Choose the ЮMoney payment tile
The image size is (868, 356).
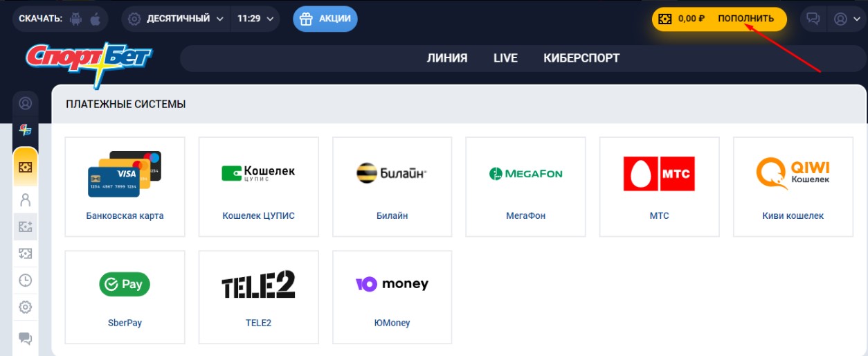[392, 297]
